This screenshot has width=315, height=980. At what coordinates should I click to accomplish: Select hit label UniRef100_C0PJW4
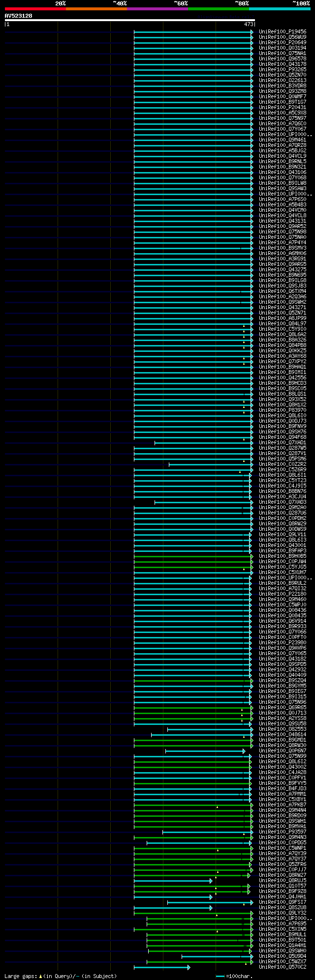pos(283,561)
